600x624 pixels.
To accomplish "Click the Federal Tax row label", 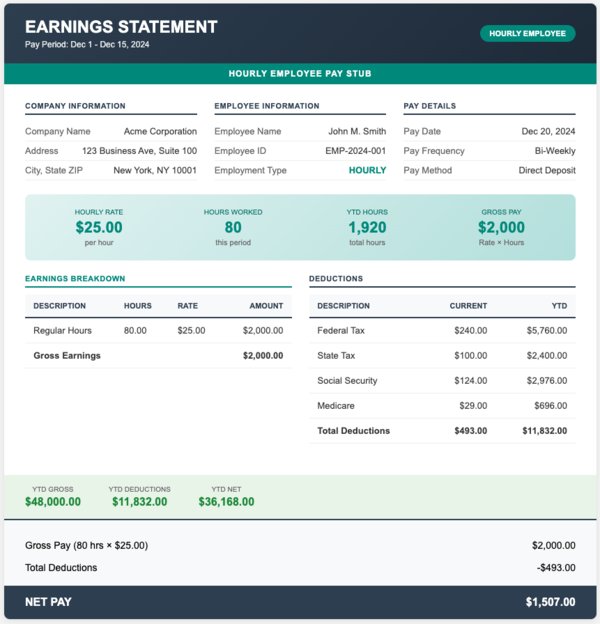I will (x=341, y=331).
